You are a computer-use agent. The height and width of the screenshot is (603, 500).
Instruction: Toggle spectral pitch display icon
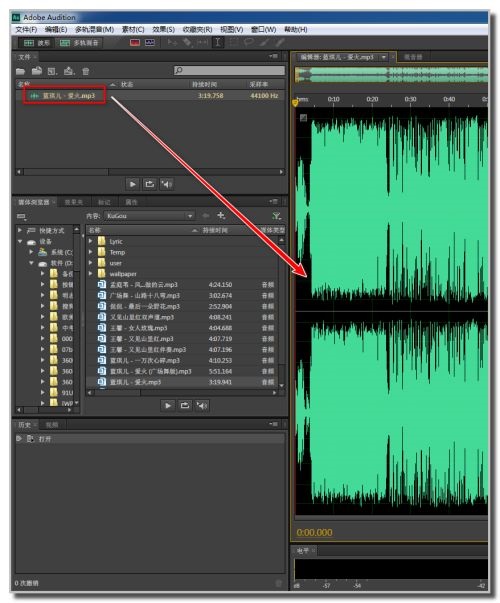point(150,42)
